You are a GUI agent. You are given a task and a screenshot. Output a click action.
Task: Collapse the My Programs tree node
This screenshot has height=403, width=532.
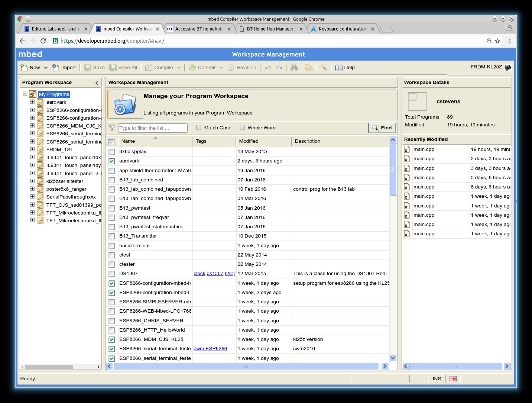(x=25, y=94)
